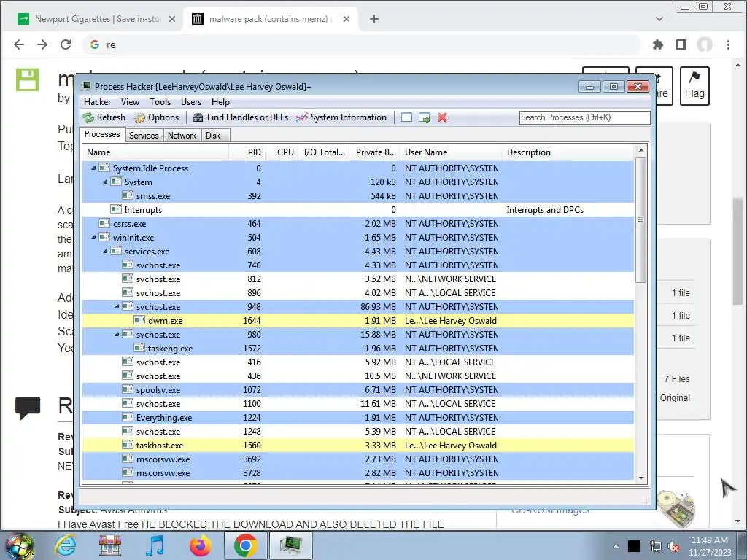Sort by the Name column header
This screenshot has width=747, height=560.
(x=156, y=152)
